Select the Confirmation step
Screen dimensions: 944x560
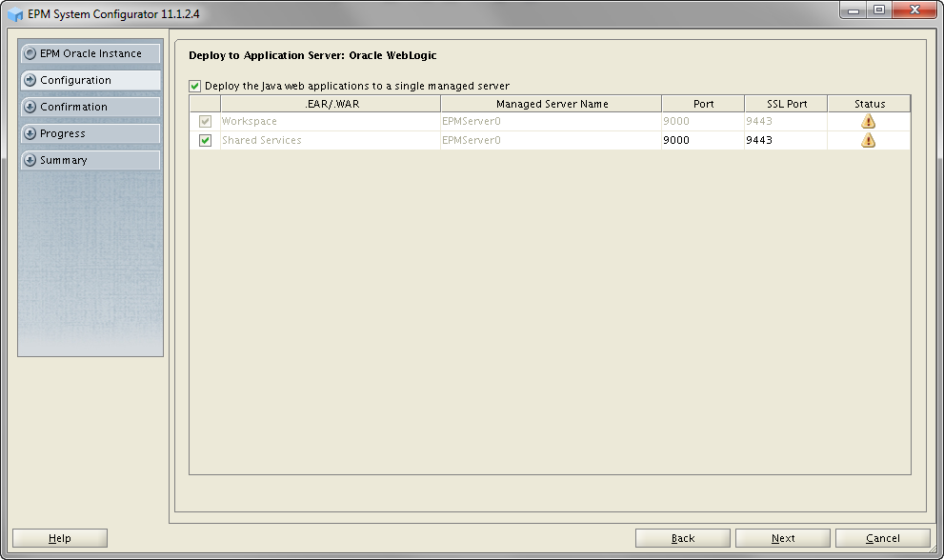(x=90, y=107)
